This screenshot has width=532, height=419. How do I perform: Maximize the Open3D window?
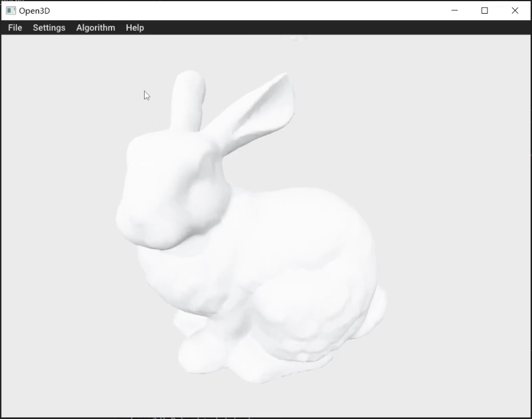(x=485, y=11)
